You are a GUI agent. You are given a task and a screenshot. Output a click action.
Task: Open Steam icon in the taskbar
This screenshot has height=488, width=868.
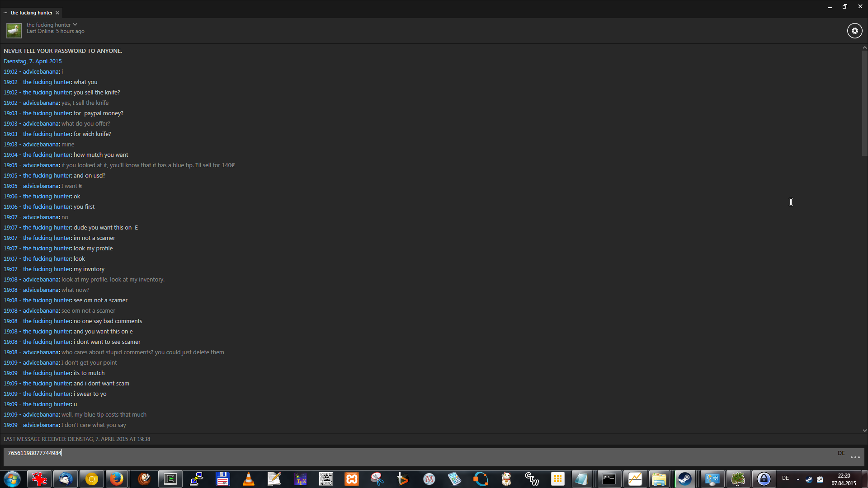click(x=685, y=479)
